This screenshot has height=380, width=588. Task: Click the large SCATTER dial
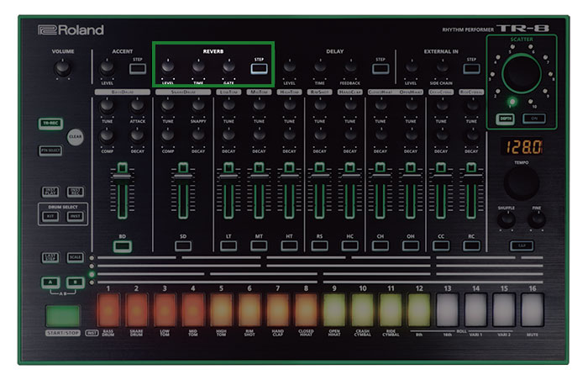[x=522, y=74]
